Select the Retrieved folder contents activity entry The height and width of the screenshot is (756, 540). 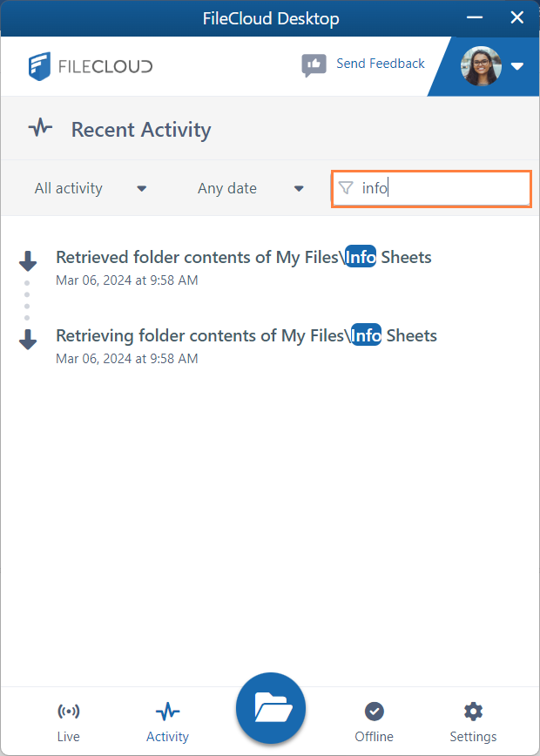click(x=244, y=257)
